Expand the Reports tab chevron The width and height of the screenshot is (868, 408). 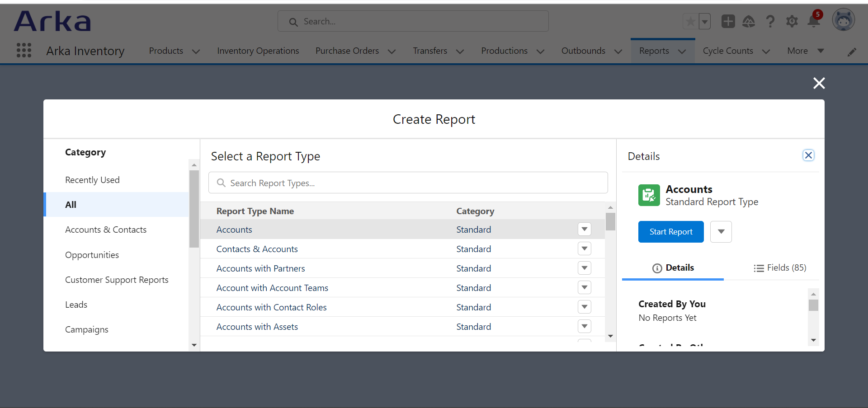pyautogui.click(x=682, y=52)
